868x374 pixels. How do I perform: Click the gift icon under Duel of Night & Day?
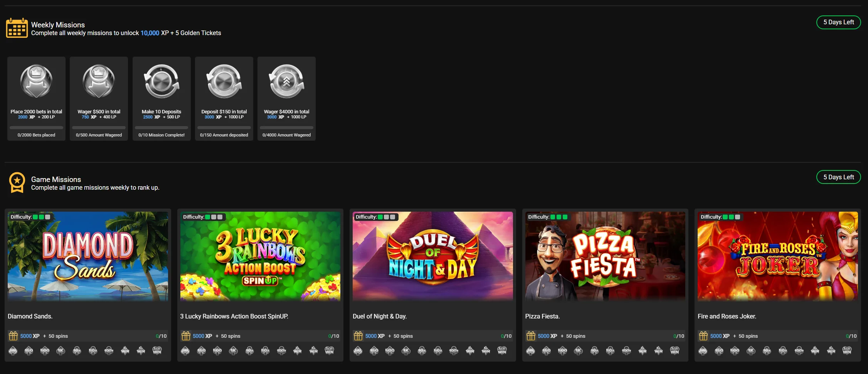[358, 336]
